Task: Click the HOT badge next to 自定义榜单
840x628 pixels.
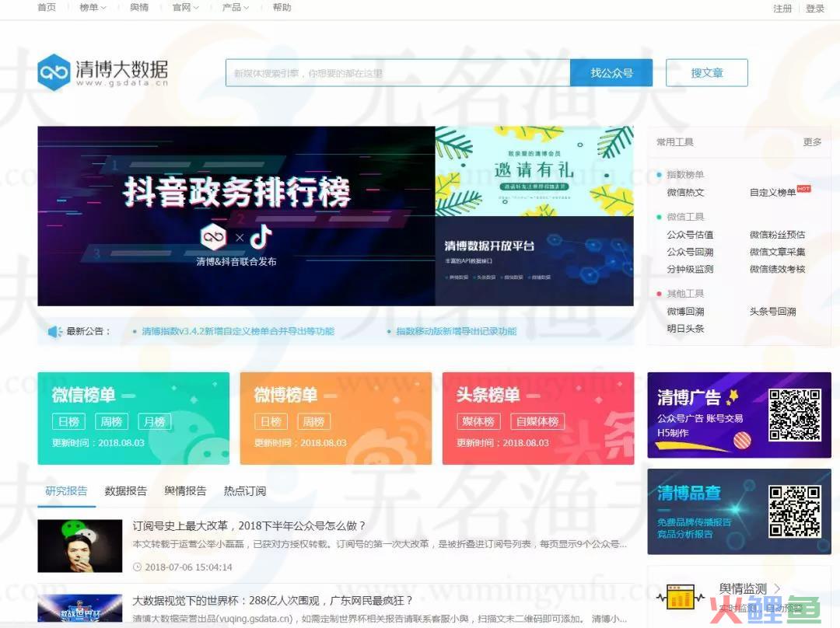Action: click(x=803, y=188)
